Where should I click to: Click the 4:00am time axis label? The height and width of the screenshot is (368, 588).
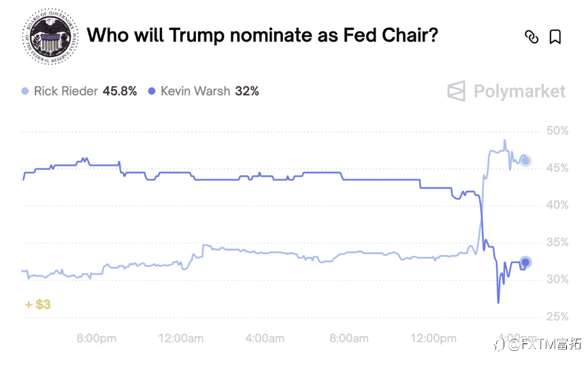click(x=265, y=338)
